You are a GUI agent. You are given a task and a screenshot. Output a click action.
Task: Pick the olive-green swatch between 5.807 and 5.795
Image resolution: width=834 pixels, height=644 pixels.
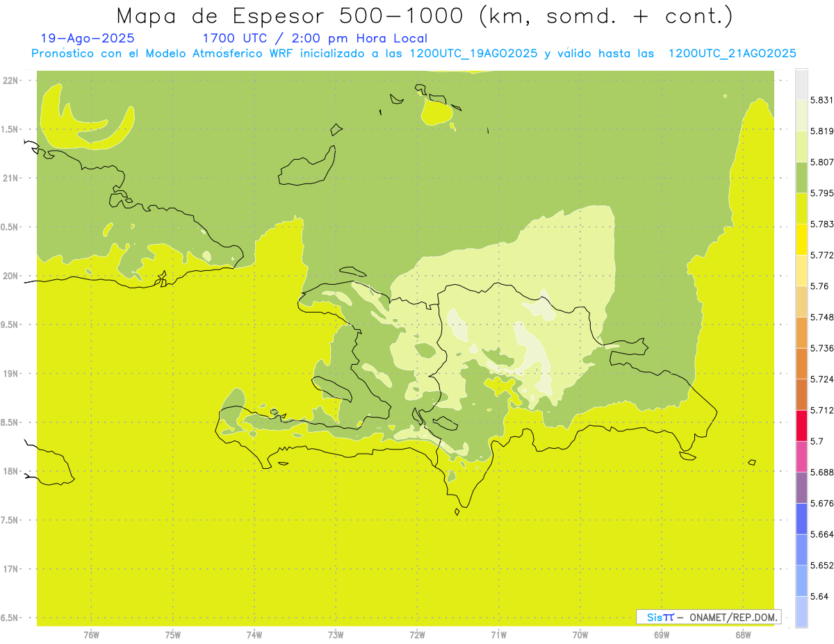coord(801,177)
